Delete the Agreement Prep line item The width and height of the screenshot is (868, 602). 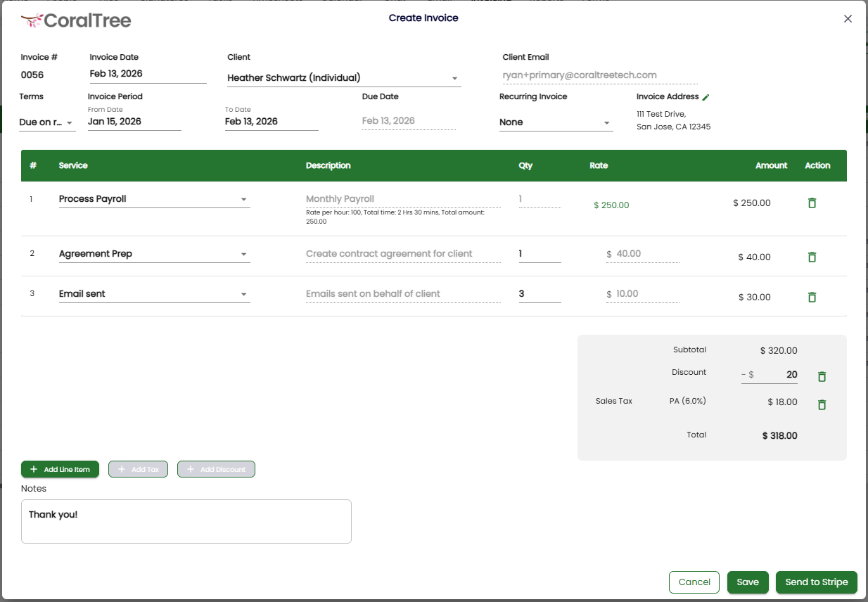(x=812, y=257)
